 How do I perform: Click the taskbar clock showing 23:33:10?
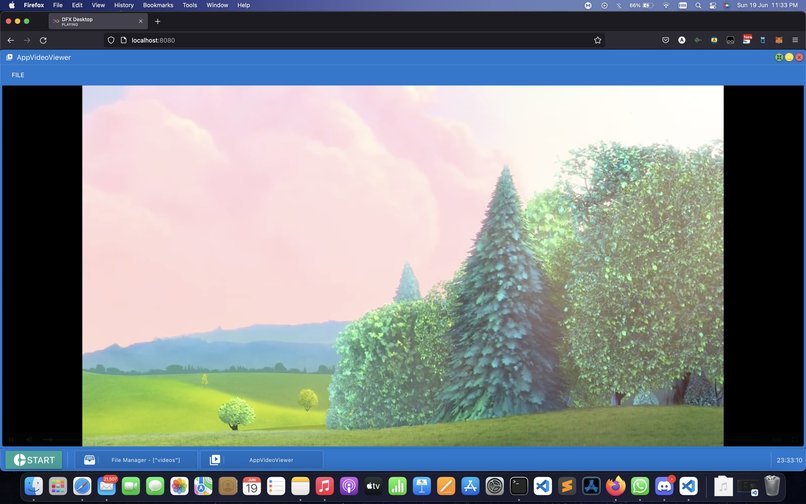[x=789, y=460]
